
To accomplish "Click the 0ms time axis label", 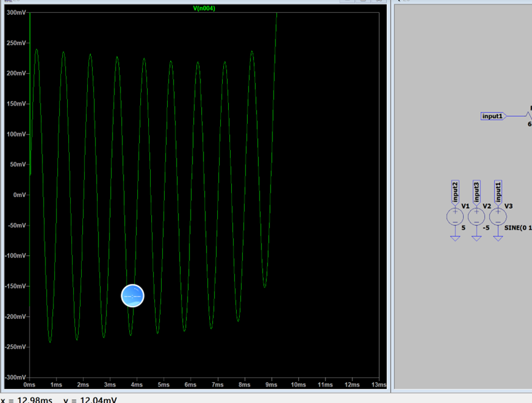I will 29,385.
